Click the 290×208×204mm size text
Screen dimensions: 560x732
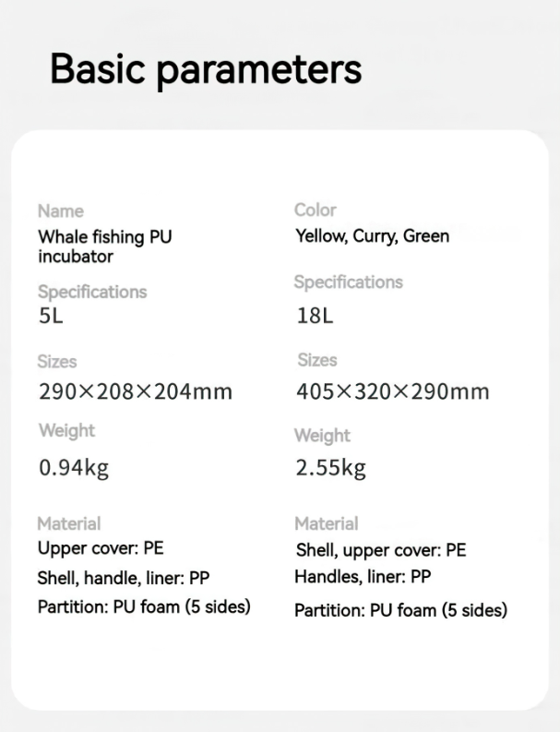point(136,391)
